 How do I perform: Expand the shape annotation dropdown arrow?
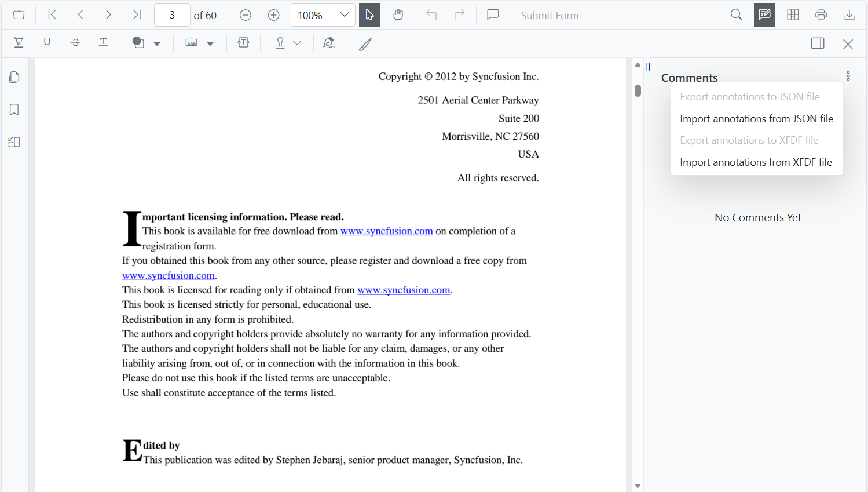pyautogui.click(x=157, y=43)
